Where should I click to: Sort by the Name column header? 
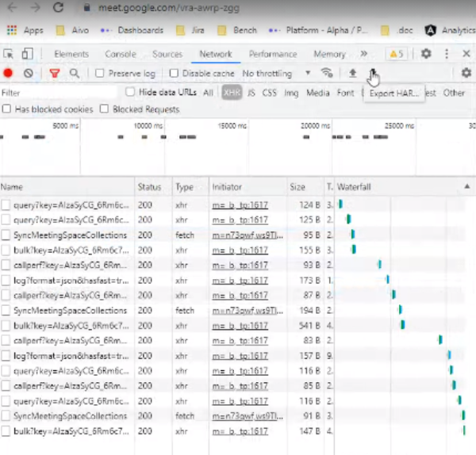click(x=67, y=187)
